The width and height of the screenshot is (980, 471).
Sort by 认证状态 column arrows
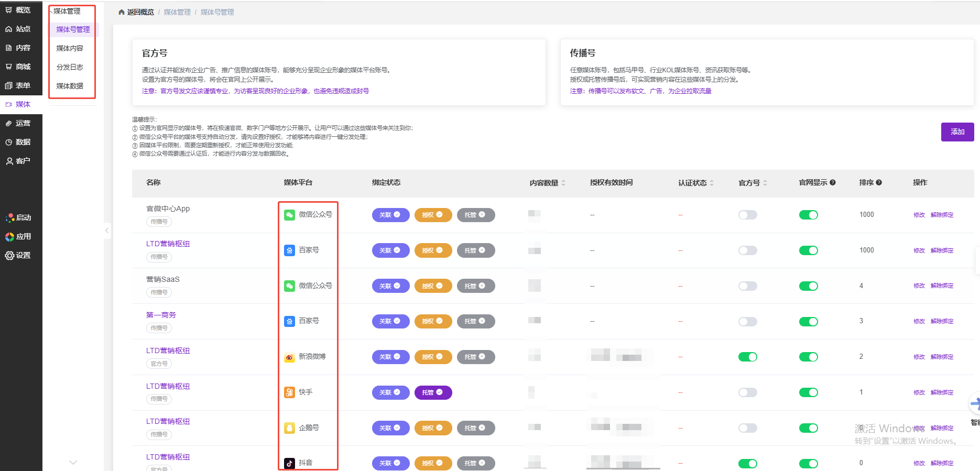tap(712, 183)
